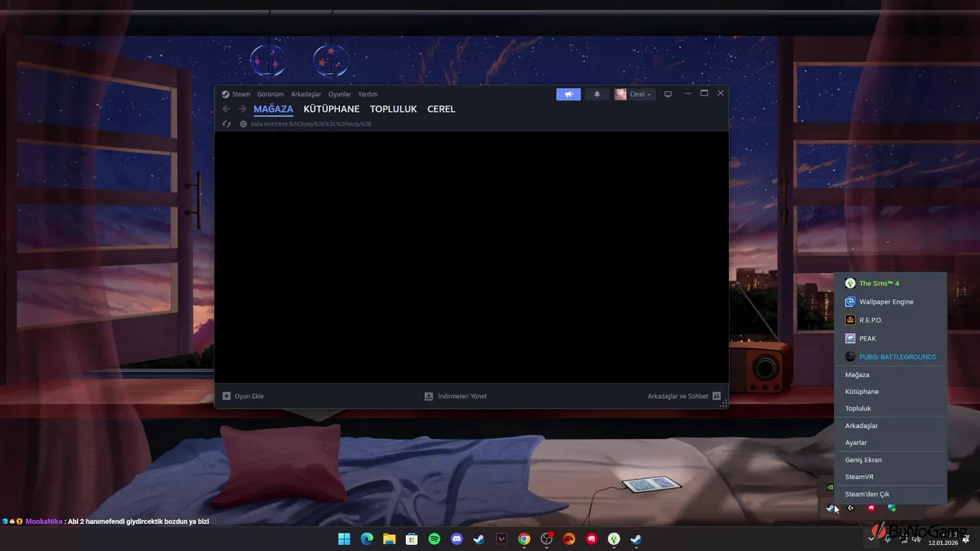Open the Arkadaşlar menu in menu bar
980x551 pixels.
click(306, 94)
